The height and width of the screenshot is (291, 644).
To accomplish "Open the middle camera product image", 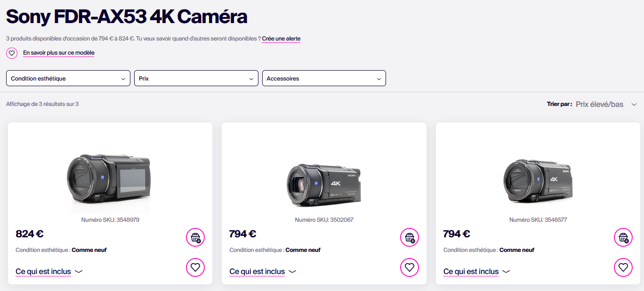I will [x=324, y=184].
